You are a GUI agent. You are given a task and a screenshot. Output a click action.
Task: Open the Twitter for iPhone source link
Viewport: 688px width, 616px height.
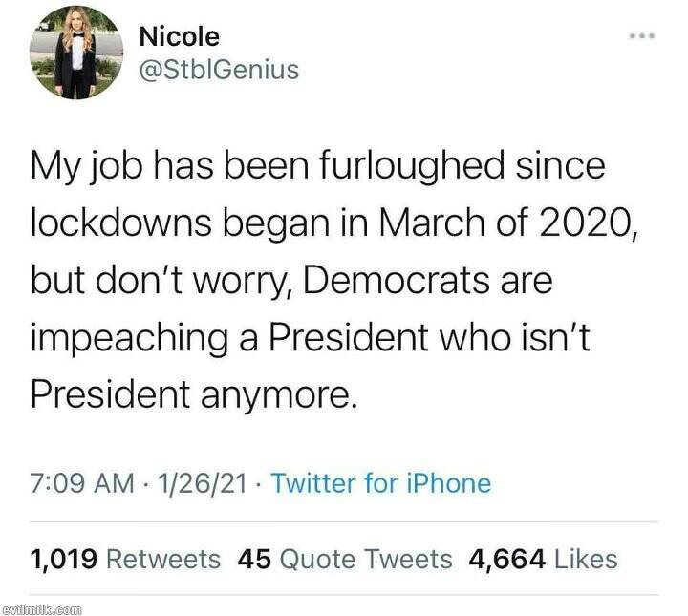click(380, 483)
